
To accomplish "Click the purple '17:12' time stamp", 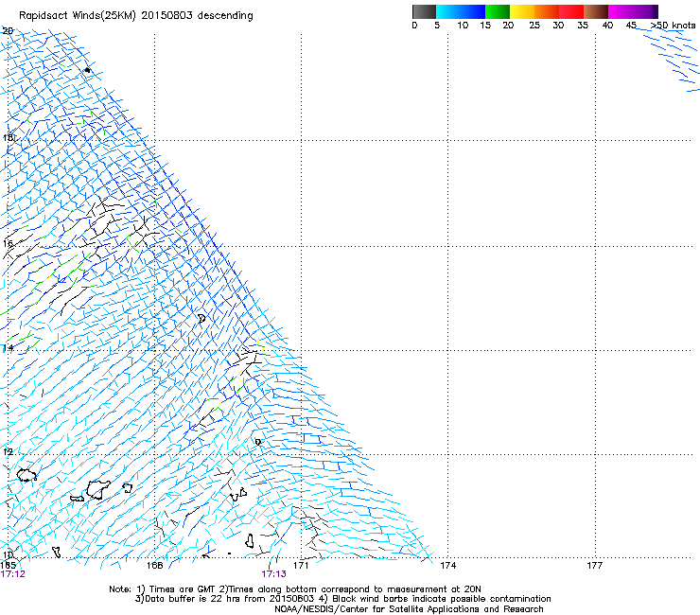I will point(13,574).
